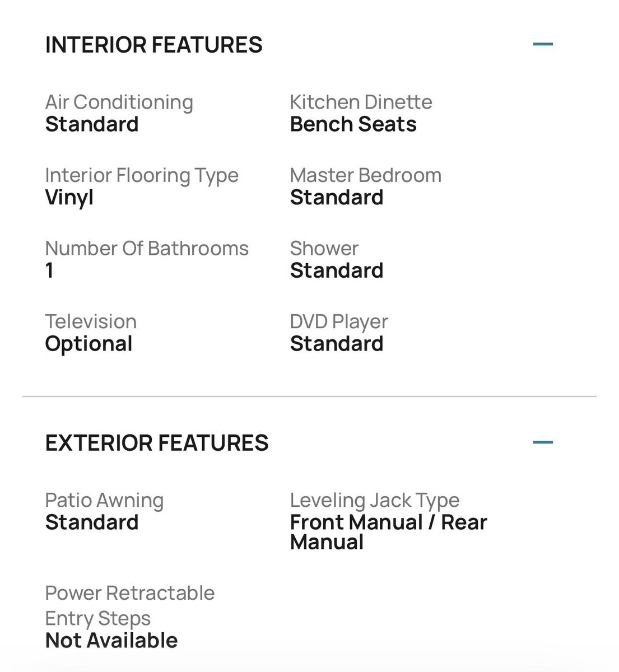
Task: Select the Television feature label
Action: 91,321
